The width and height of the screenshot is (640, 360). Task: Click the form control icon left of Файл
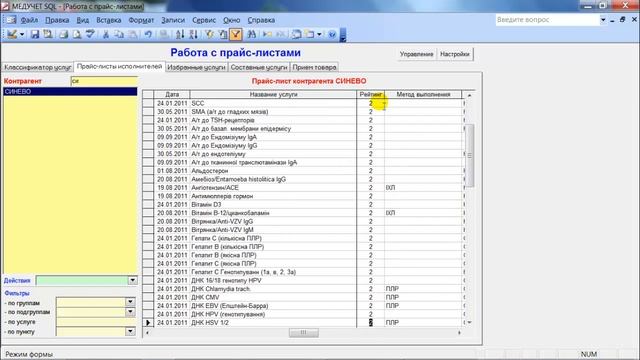pyautogui.click(x=10, y=20)
